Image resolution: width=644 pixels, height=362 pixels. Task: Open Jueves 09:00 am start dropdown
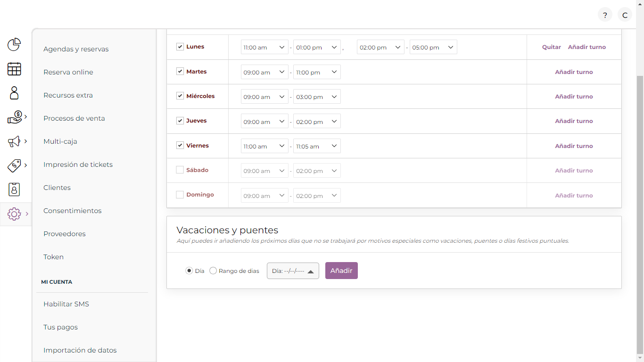[264, 122]
